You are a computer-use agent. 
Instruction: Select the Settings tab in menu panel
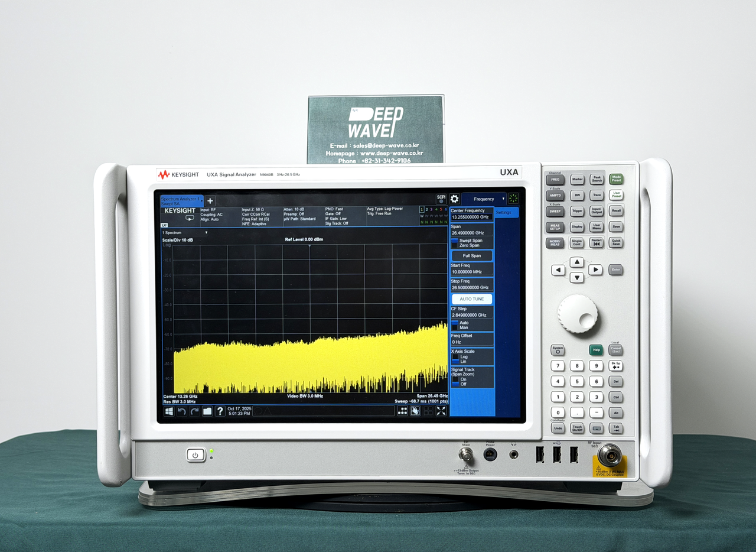click(x=506, y=212)
